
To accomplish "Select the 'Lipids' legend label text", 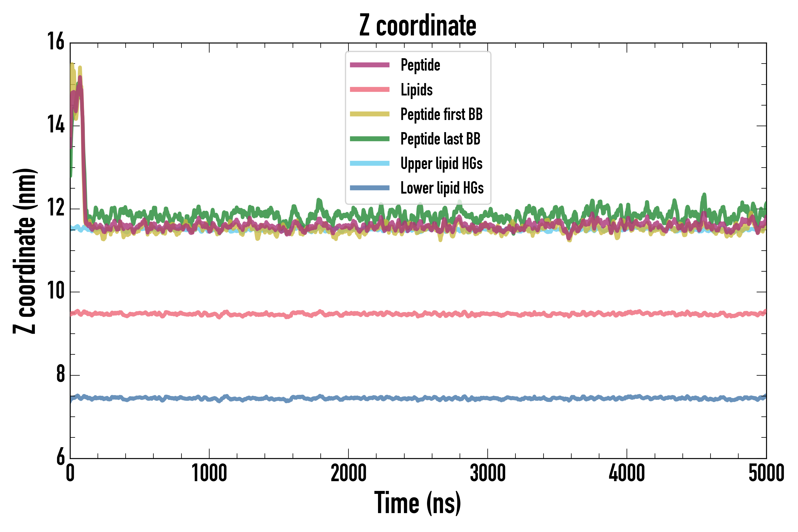I will click(416, 90).
